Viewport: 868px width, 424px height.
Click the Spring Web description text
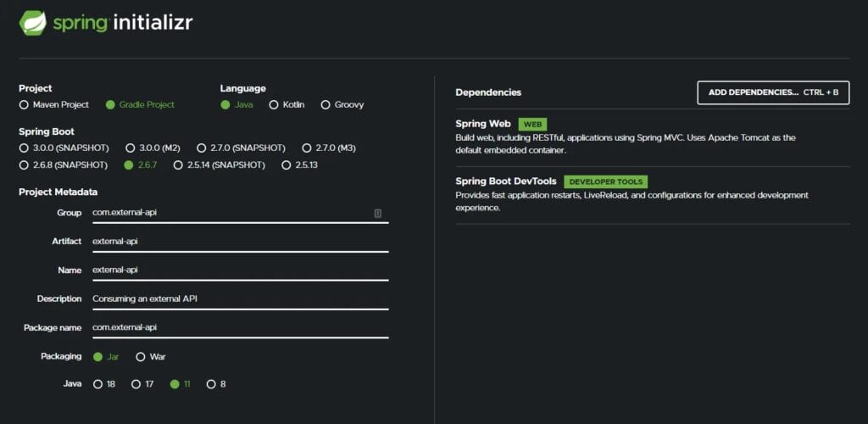click(626, 144)
